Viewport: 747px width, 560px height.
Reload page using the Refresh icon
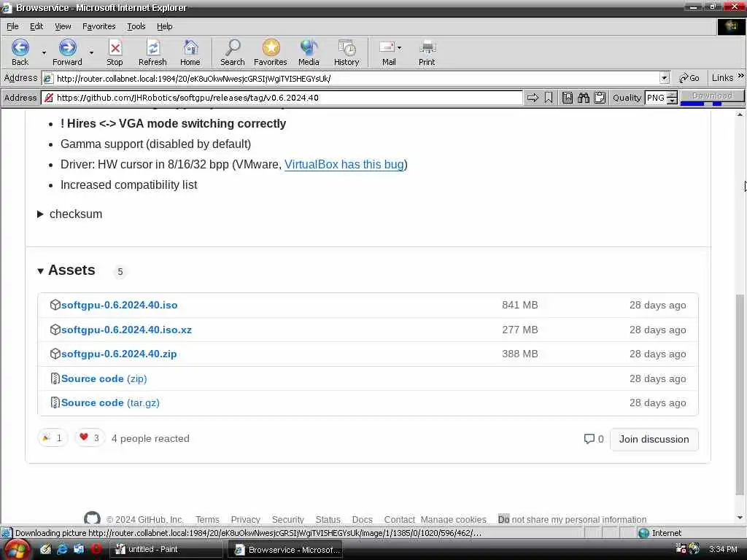152,47
